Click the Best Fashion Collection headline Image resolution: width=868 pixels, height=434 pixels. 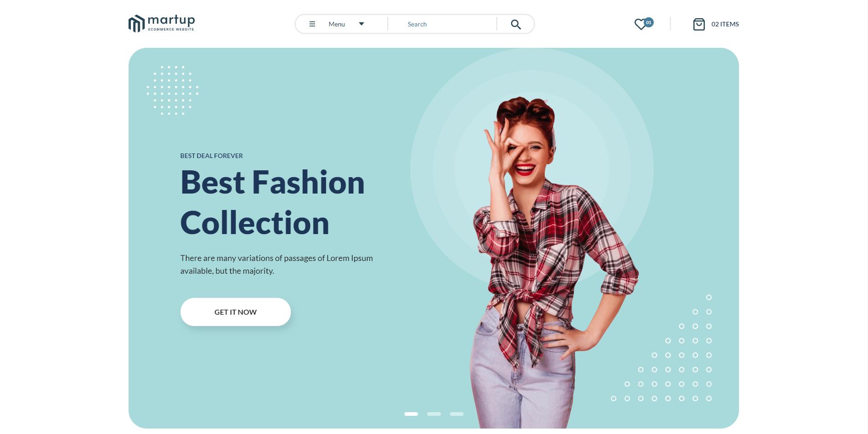click(x=273, y=202)
